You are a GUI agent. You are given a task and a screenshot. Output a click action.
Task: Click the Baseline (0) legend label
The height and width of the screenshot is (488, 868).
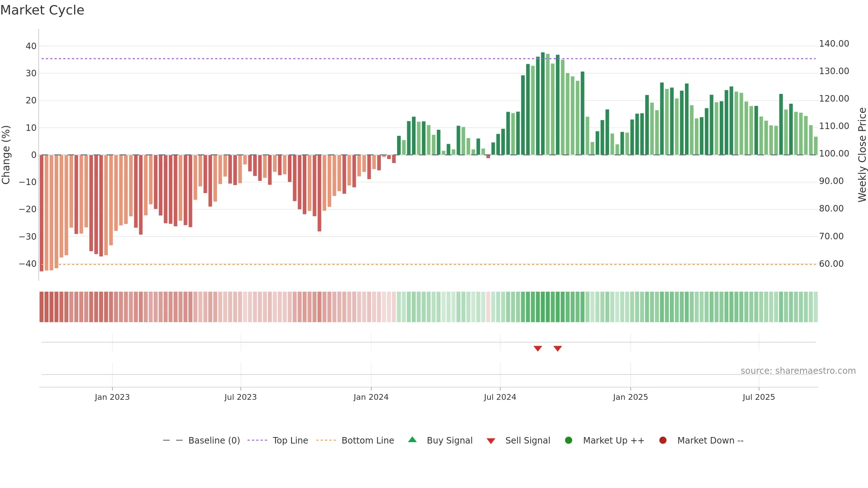pyautogui.click(x=214, y=441)
